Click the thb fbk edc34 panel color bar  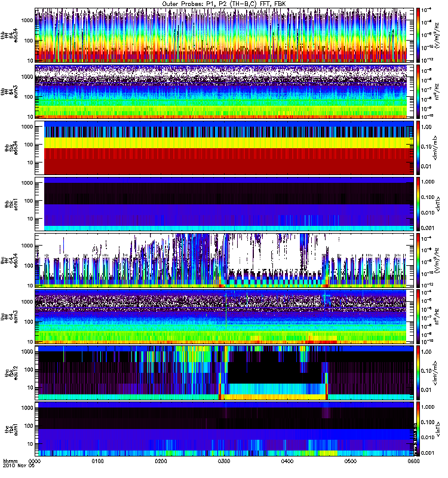point(418,148)
